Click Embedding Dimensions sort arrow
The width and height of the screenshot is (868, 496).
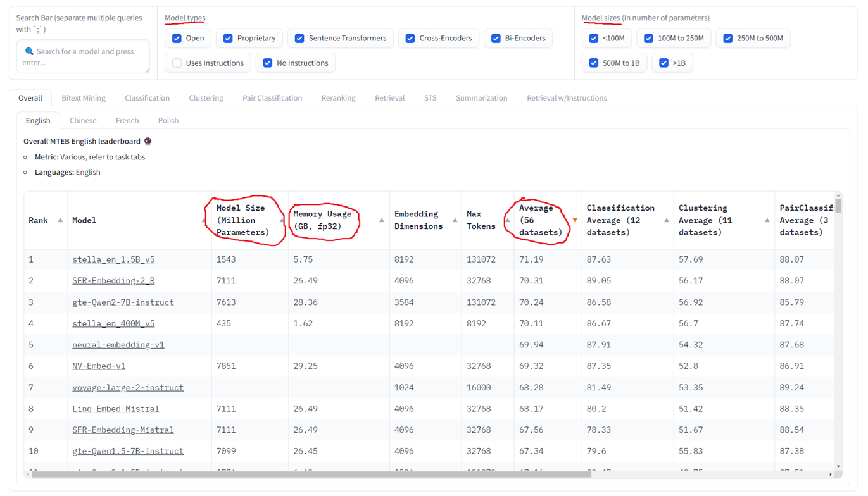coord(455,220)
